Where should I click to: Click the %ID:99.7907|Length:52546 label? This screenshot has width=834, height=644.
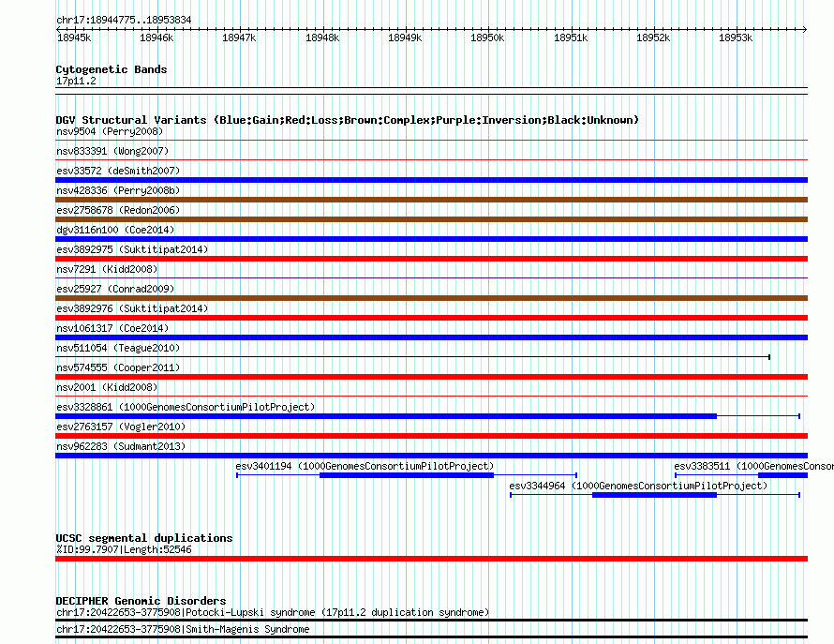coord(124,550)
